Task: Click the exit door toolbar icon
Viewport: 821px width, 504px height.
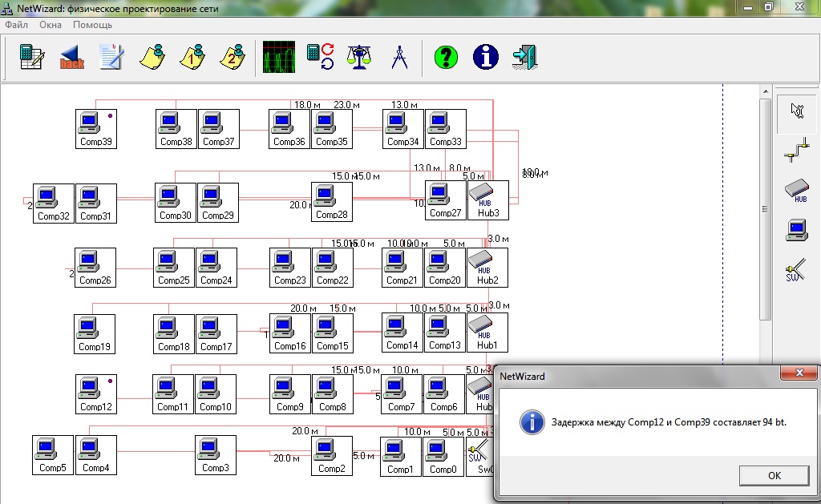Action: (525, 57)
